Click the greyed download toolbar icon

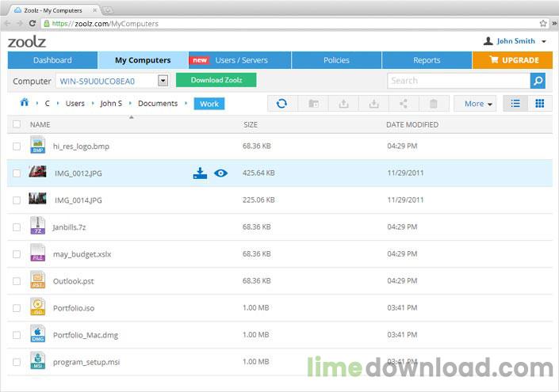[374, 104]
